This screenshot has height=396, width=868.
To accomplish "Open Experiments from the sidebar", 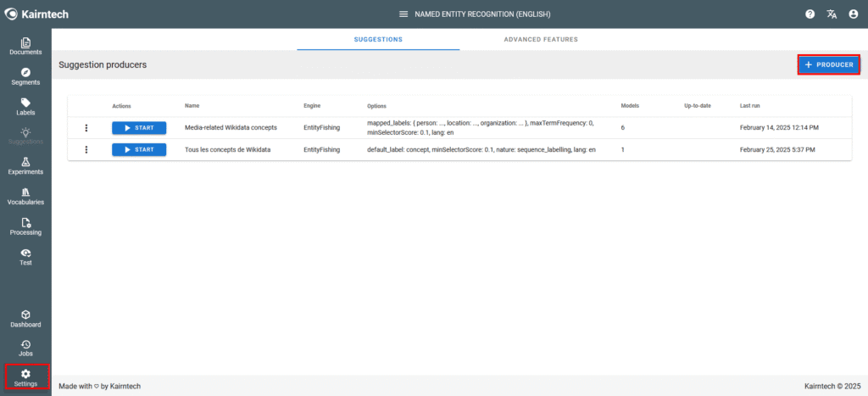I will [x=25, y=165].
